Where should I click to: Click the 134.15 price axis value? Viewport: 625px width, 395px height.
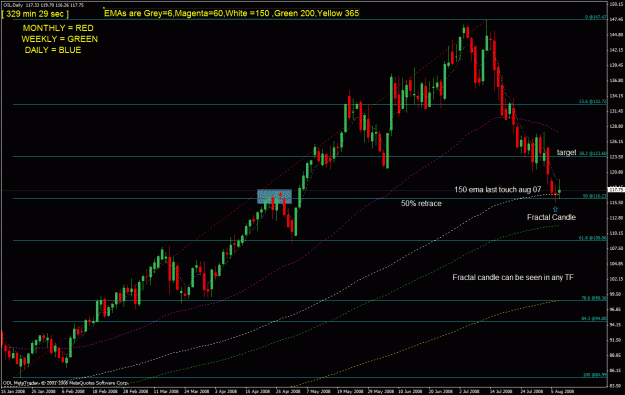616,96
